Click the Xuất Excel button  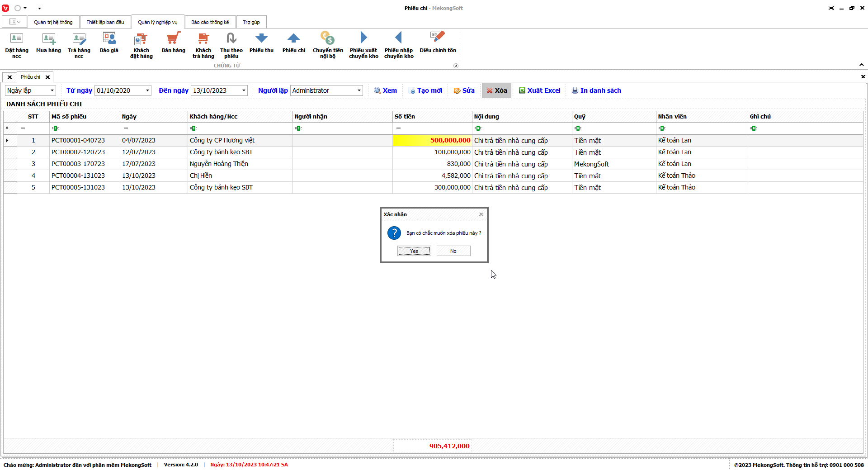(539, 90)
